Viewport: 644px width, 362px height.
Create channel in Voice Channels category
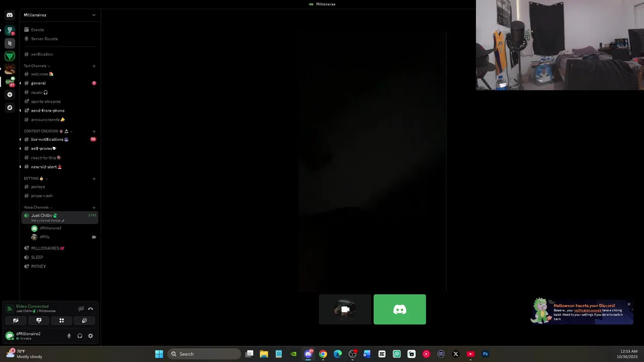click(x=94, y=207)
